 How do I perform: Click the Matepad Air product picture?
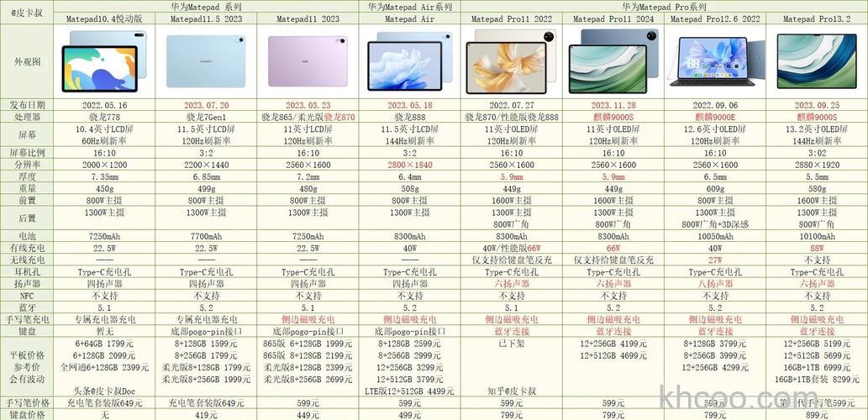point(410,60)
